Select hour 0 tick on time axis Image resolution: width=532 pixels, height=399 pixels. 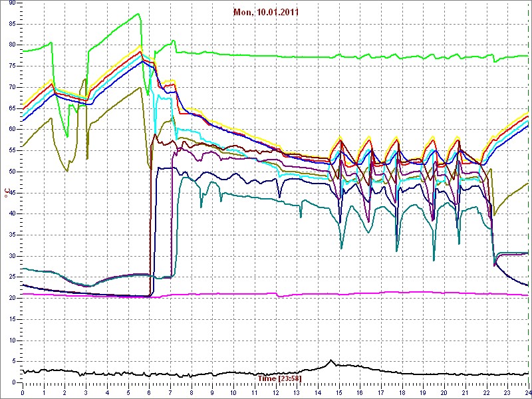pyautogui.click(x=23, y=392)
